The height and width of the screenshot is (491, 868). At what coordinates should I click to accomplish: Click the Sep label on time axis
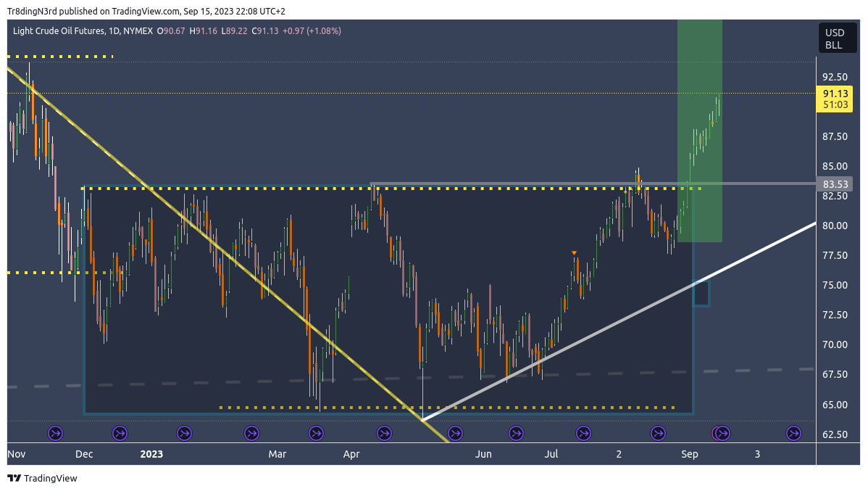(690, 455)
